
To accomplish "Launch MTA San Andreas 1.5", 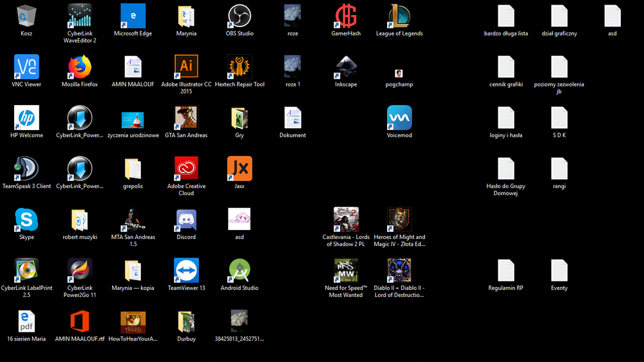I will 133,220.
